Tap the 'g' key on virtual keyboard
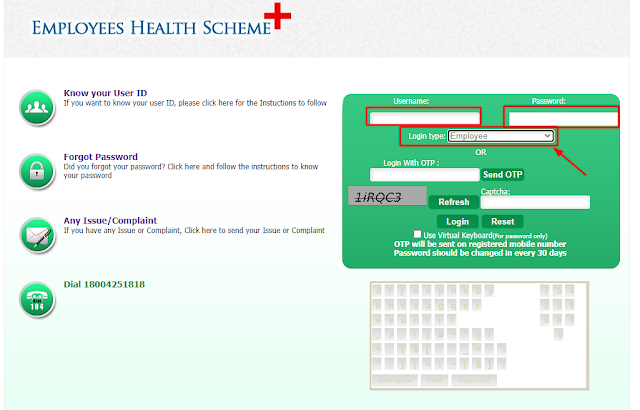640x410 pixels. tap(439, 305)
